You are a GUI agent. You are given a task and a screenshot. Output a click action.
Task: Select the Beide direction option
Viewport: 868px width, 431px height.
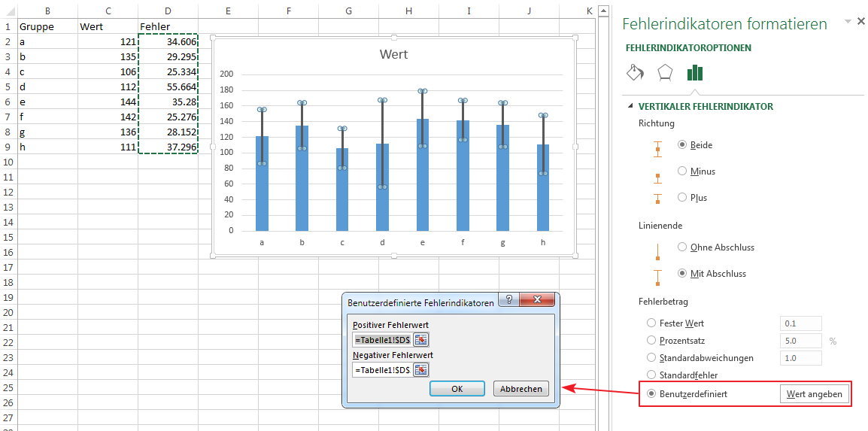tap(682, 145)
